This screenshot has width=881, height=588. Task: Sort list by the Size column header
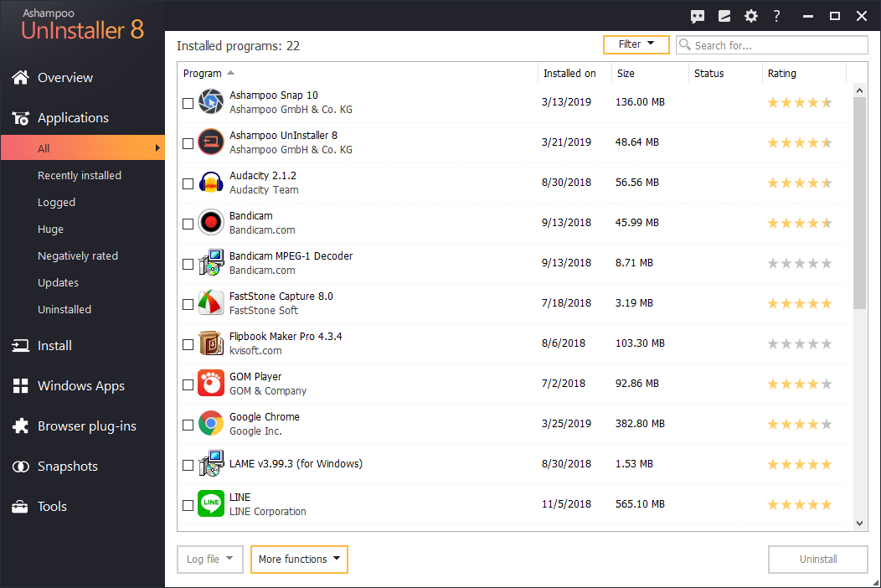click(626, 74)
